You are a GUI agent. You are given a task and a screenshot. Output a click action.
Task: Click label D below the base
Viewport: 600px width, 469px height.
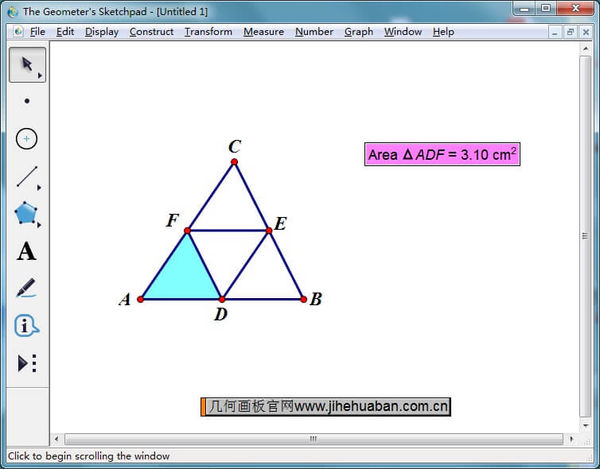[221, 314]
